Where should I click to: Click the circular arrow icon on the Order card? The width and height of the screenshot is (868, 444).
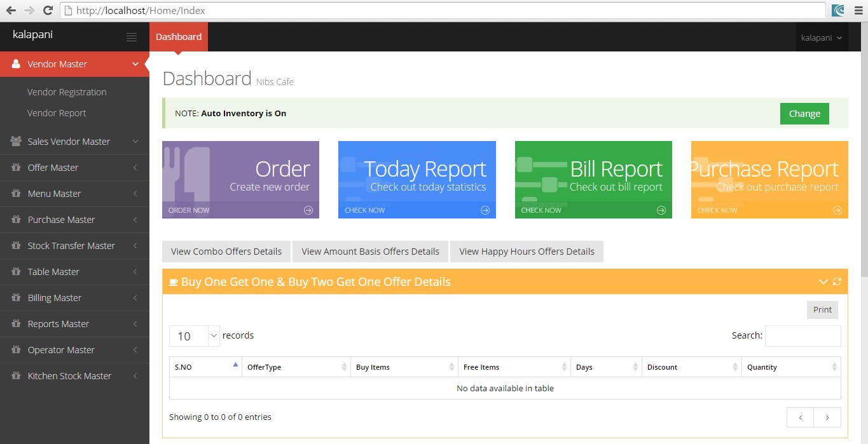[x=308, y=210]
